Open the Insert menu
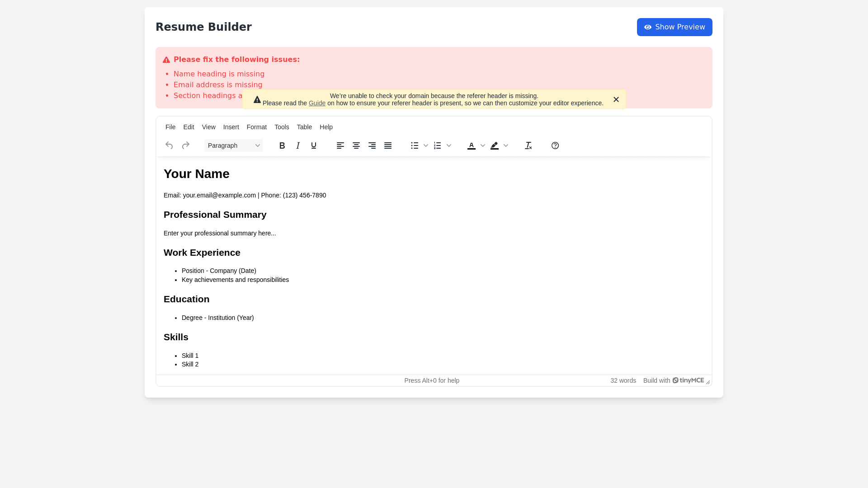 [x=231, y=127]
